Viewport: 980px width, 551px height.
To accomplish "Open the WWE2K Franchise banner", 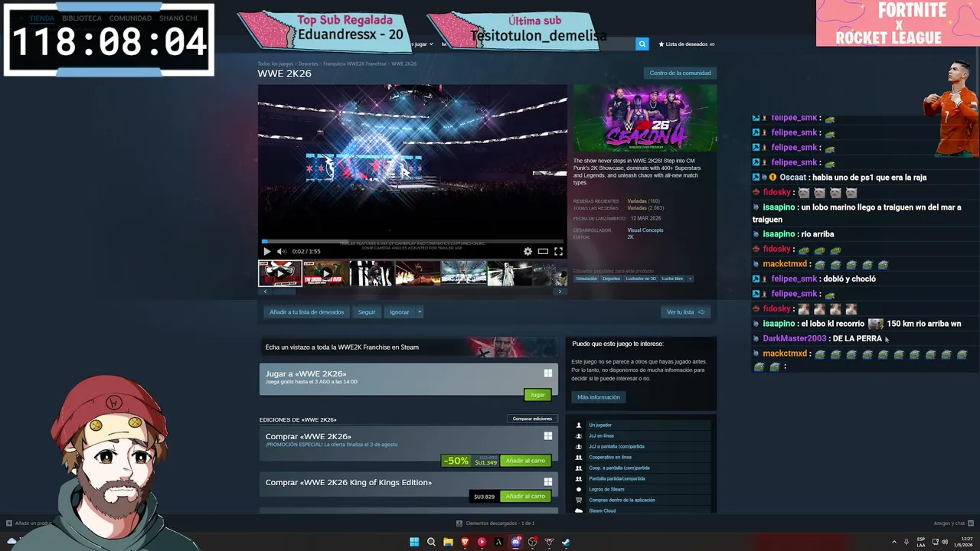I will [409, 347].
